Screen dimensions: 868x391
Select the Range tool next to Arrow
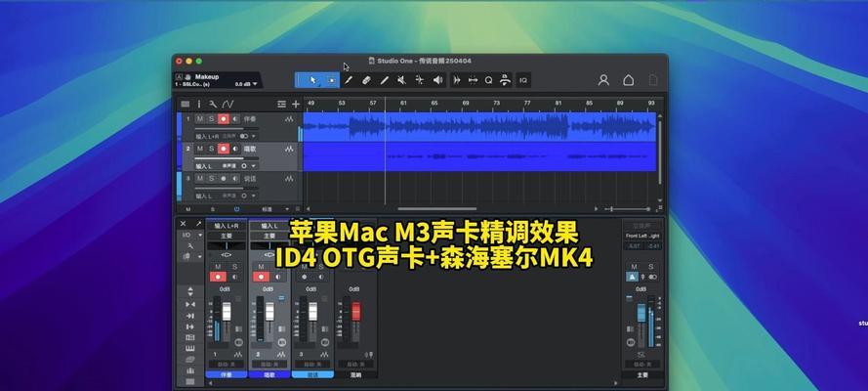click(331, 80)
